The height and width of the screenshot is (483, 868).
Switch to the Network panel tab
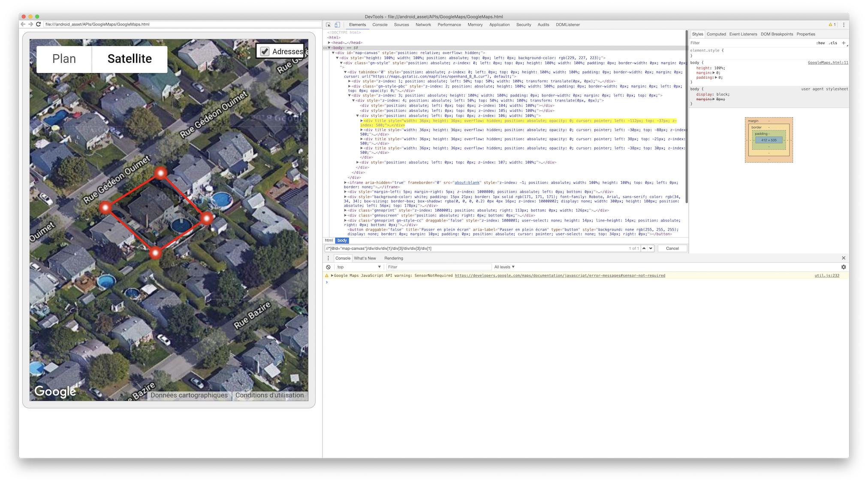click(x=423, y=25)
